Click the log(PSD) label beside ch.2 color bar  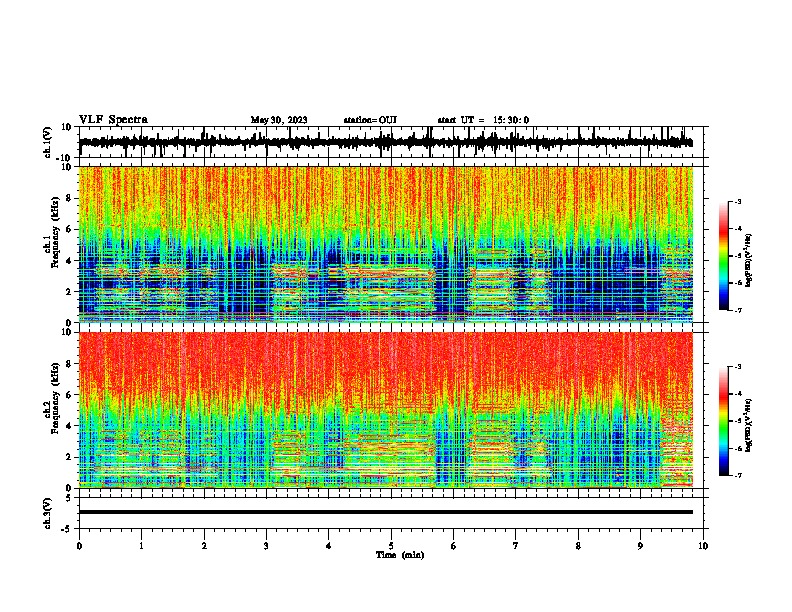pos(748,425)
